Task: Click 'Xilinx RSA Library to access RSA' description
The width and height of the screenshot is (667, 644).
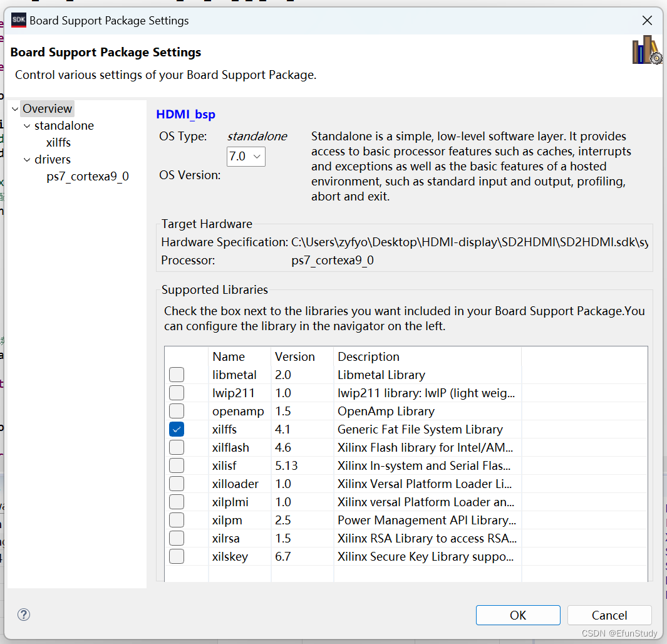Action: pos(427,539)
